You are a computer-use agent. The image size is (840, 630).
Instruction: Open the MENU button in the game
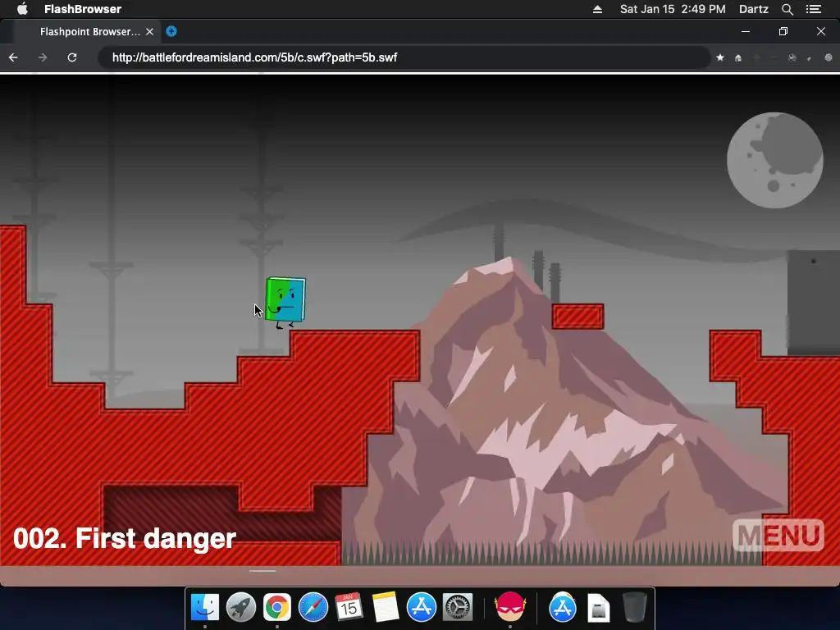coord(778,535)
